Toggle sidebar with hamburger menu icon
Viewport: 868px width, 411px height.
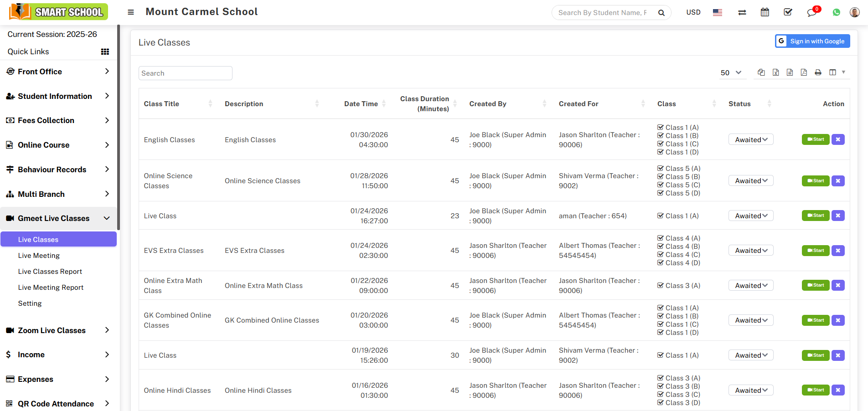(131, 12)
